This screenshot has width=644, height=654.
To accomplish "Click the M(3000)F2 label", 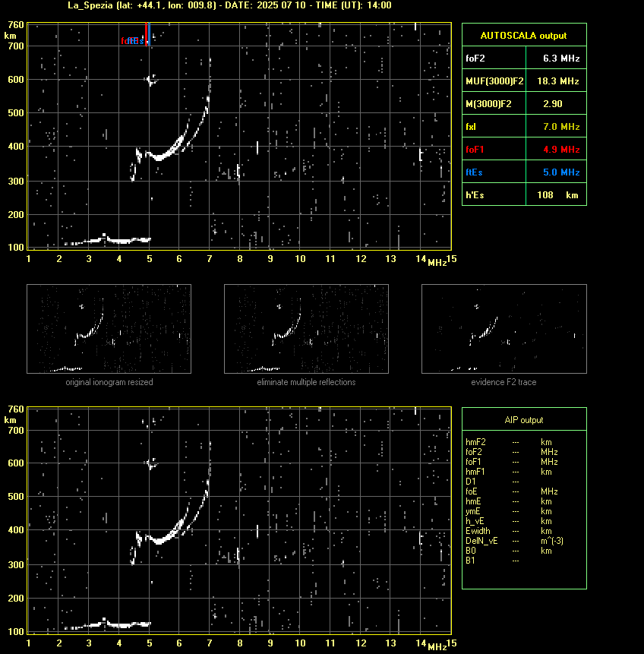I will pyautogui.click(x=488, y=104).
